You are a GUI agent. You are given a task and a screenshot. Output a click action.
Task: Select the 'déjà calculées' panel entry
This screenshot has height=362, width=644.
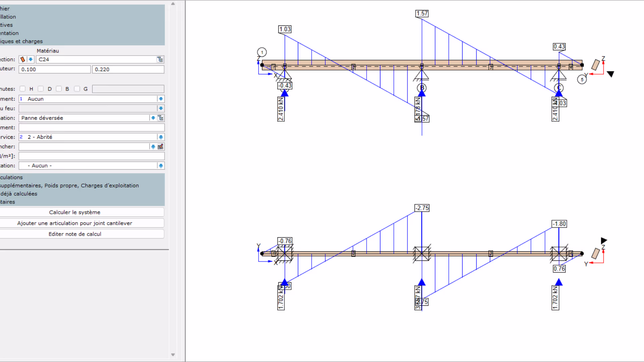[19, 194]
